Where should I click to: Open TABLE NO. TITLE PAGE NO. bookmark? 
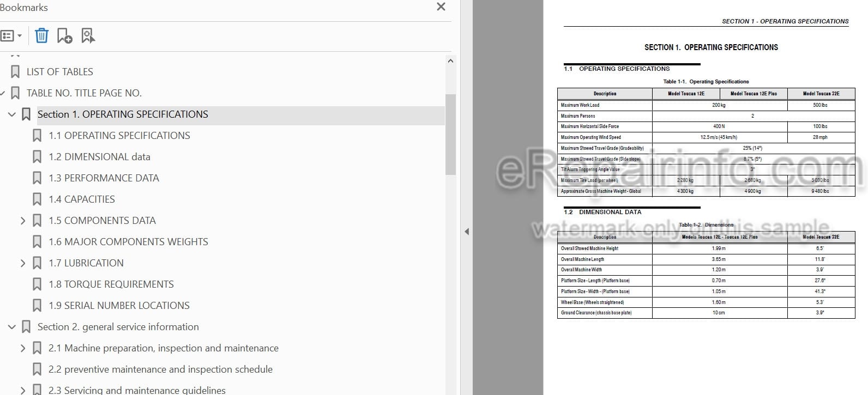click(84, 93)
